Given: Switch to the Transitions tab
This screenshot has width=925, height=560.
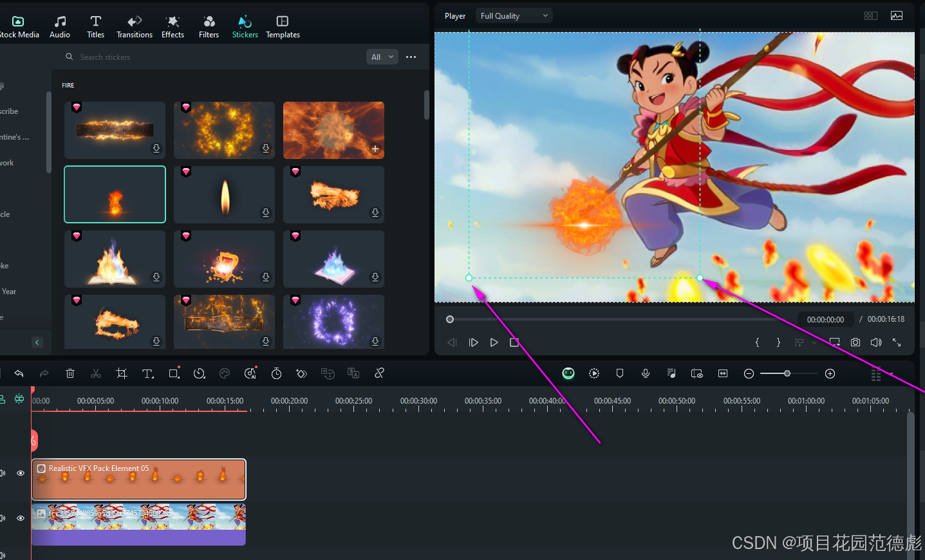Looking at the screenshot, I should (x=135, y=27).
